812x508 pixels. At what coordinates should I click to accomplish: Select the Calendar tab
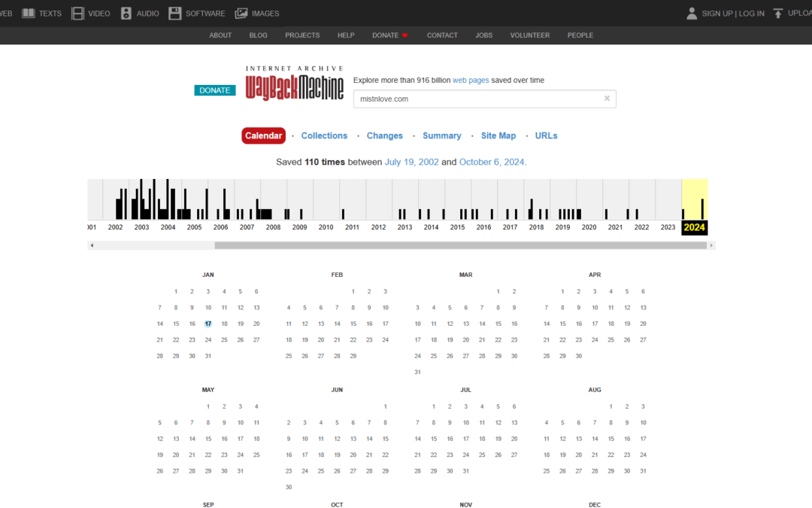[x=263, y=135]
